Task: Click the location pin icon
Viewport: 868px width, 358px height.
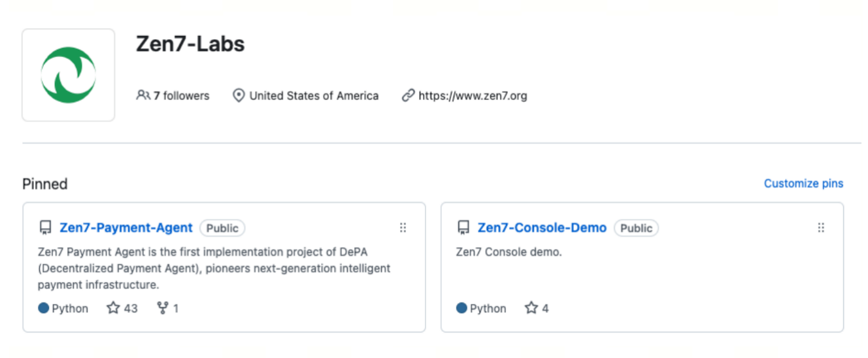Action: pos(239,95)
